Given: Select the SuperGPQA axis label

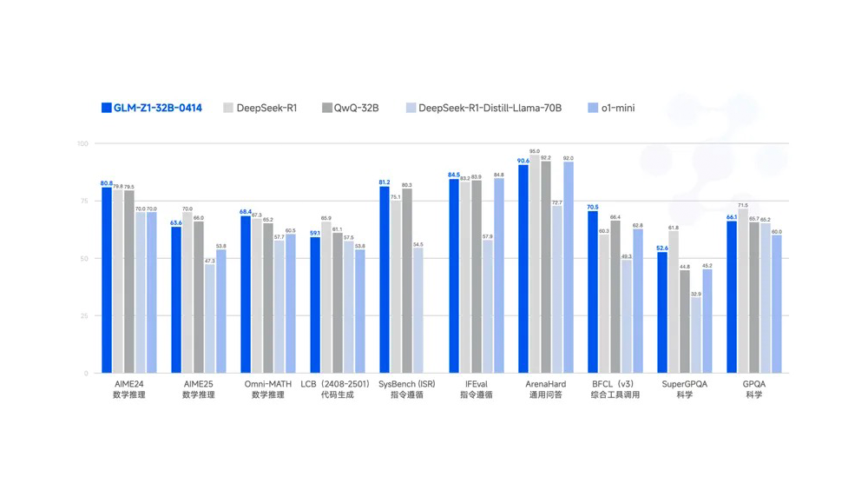Looking at the screenshot, I should (x=684, y=384).
